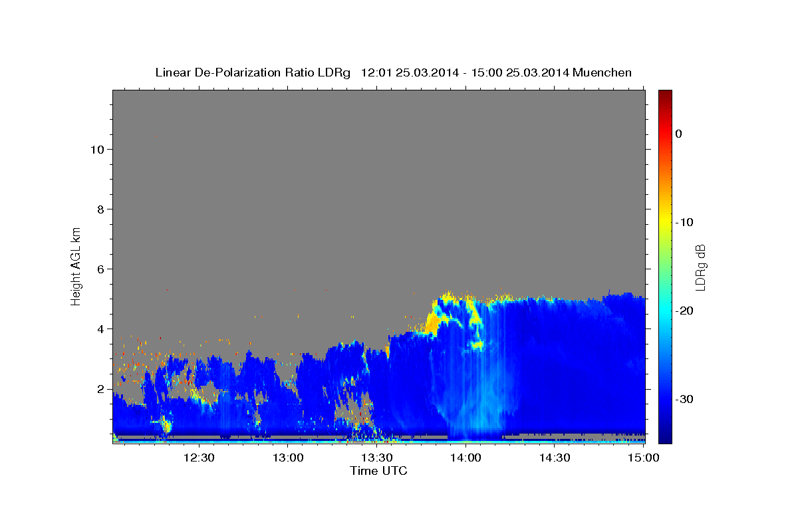Click the 'Muenchen' location in the title
The image size is (798, 532).
pyautogui.click(x=602, y=72)
